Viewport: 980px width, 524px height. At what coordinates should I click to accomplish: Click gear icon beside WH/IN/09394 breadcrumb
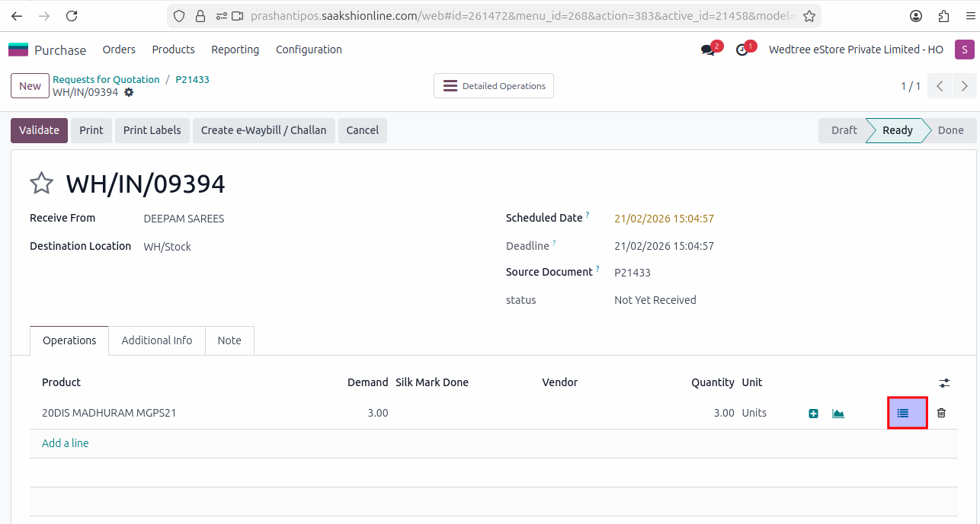[x=129, y=92]
